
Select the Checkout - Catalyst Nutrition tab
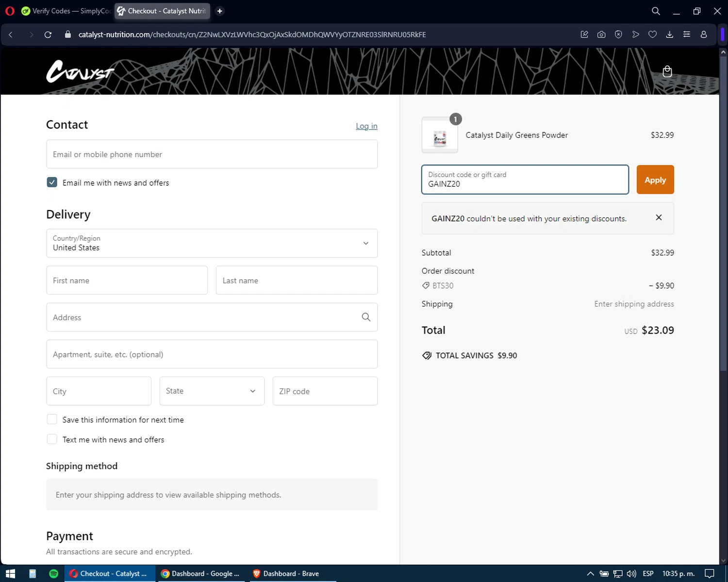pyautogui.click(x=162, y=11)
